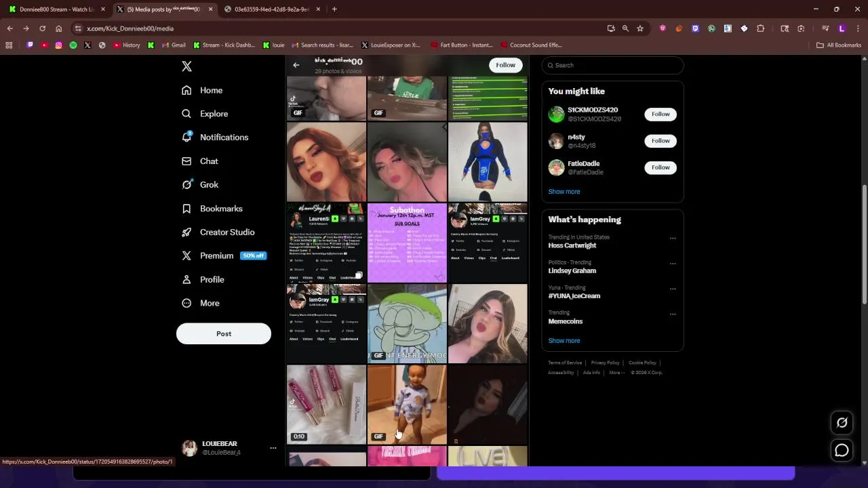Click the Search input field

(x=612, y=65)
